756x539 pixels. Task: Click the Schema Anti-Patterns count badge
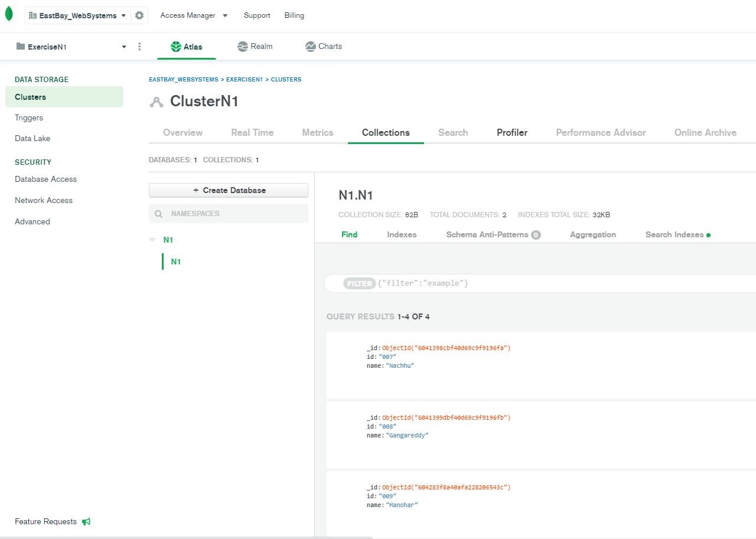tap(536, 235)
